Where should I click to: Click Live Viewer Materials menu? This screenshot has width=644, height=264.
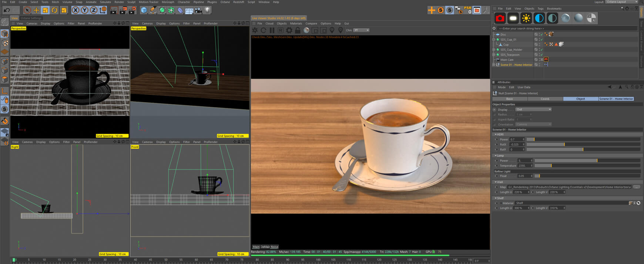point(296,23)
